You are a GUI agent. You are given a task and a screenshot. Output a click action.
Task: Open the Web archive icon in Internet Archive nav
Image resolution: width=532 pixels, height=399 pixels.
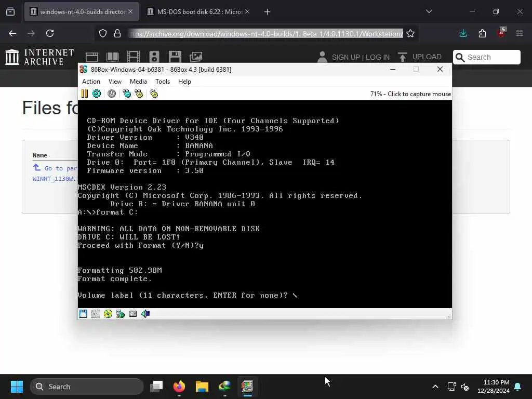[92, 57]
